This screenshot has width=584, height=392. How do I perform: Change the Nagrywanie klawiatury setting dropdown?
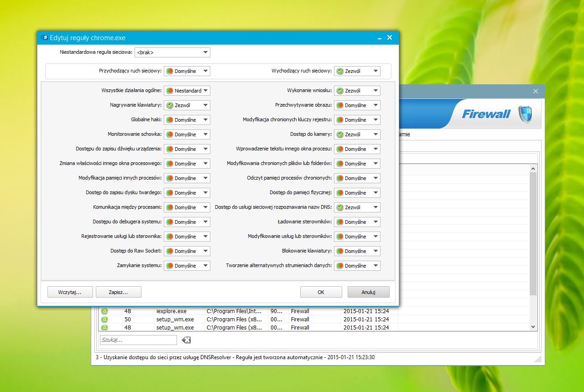pos(187,105)
